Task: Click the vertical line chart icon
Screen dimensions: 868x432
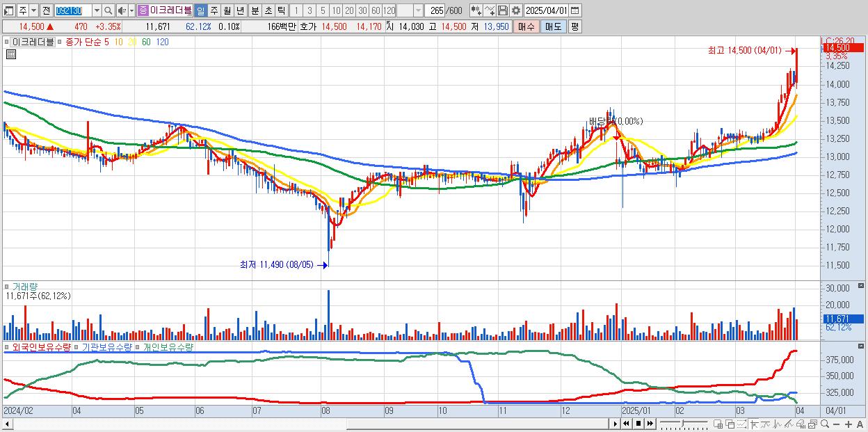Action: pyautogui.click(x=778, y=424)
